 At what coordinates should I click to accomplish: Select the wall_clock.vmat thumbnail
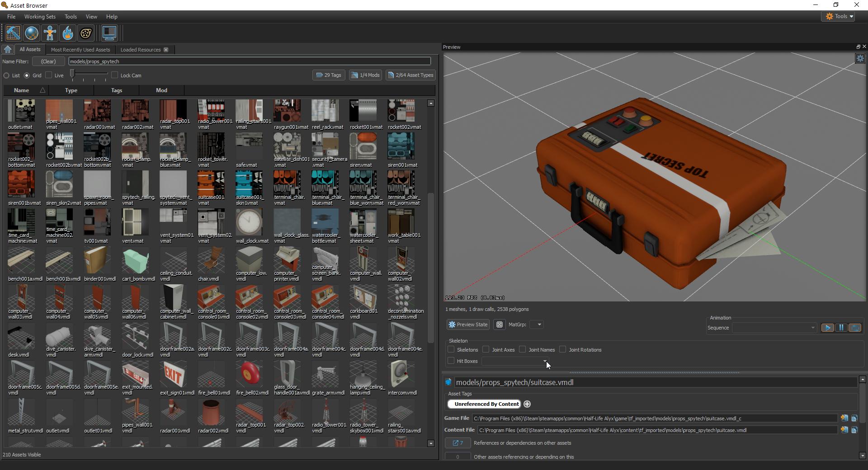(249, 222)
